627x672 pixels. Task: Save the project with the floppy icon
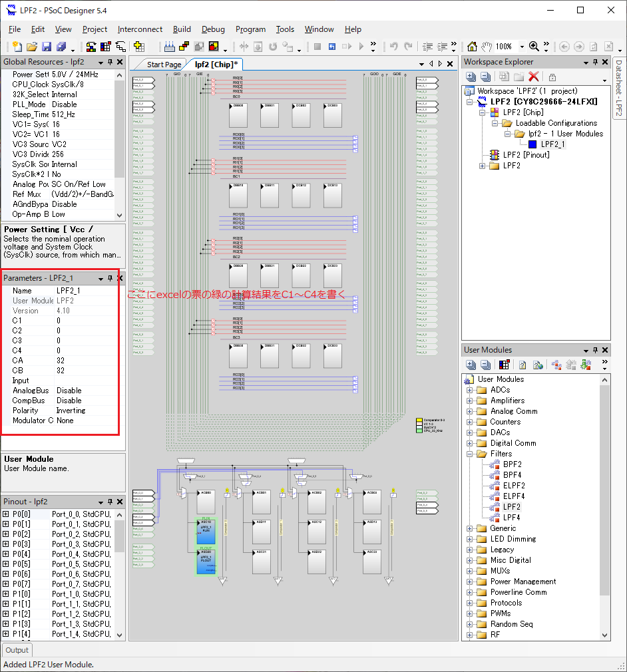pos(47,47)
